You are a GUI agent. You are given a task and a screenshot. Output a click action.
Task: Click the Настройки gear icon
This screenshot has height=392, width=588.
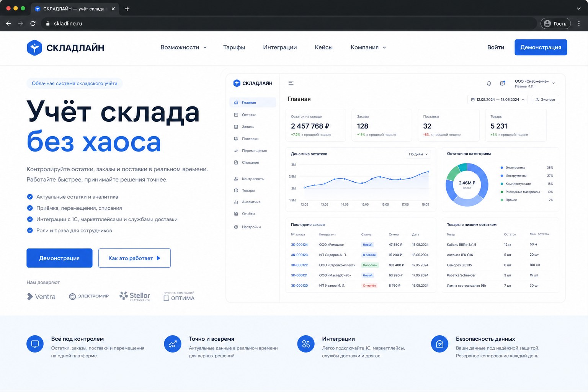pos(236,227)
